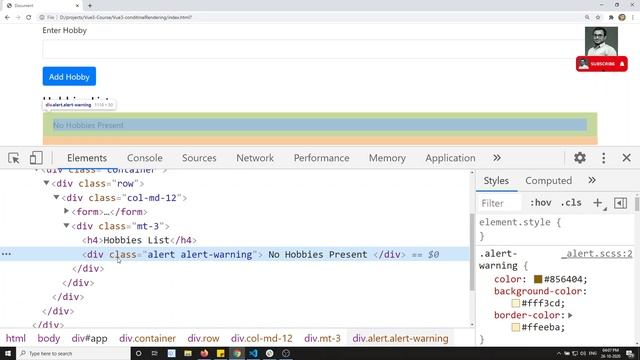Click the Add Hobby button

click(x=69, y=76)
